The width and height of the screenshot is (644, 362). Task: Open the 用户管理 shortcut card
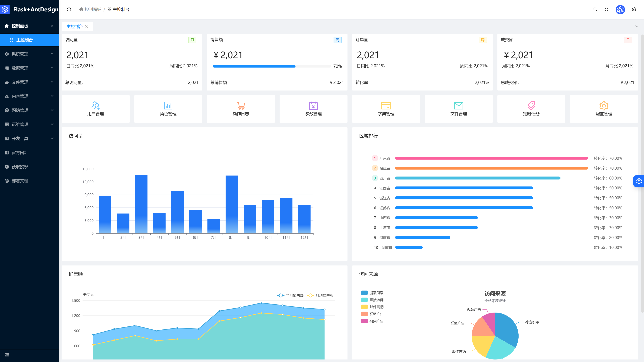coord(95,109)
